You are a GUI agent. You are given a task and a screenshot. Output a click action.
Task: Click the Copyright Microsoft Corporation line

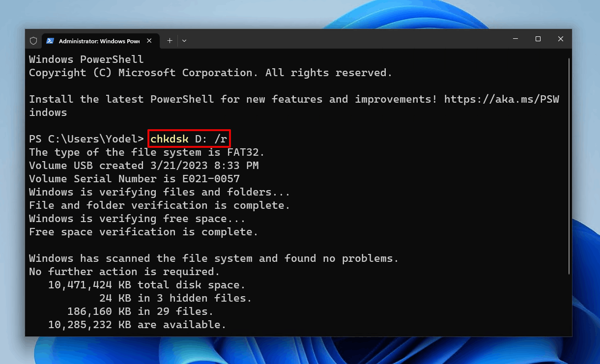(211, 73)
